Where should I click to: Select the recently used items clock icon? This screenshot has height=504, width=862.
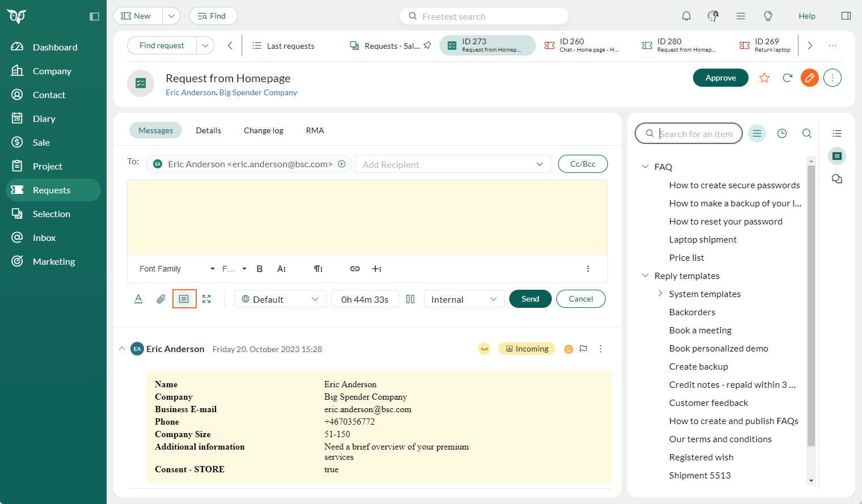782,133
